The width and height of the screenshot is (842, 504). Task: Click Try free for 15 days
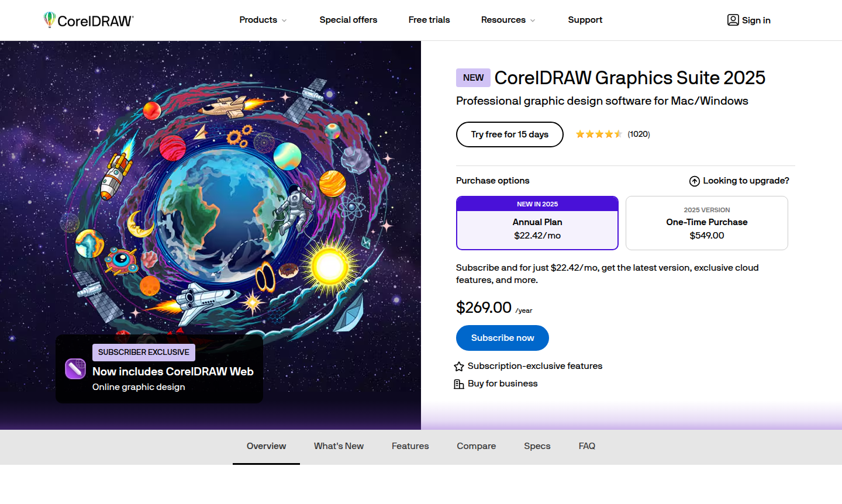coord(509,134)
